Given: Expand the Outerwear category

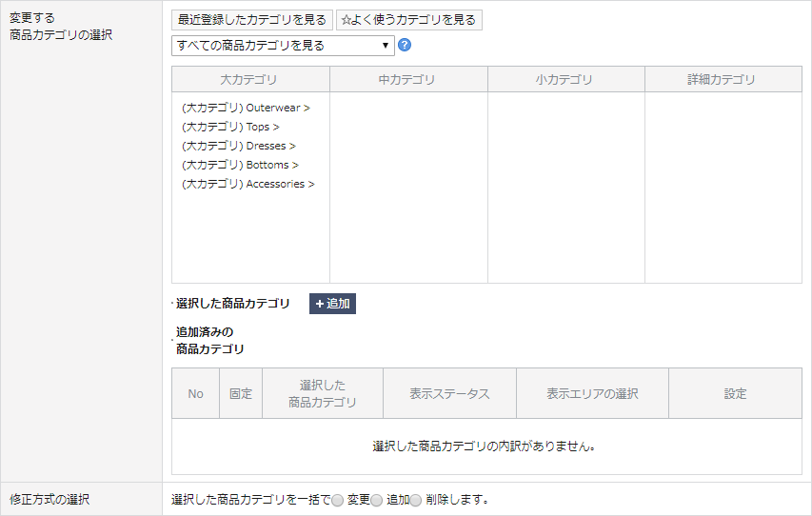Looking at the screenshot, I should pos(246,108).
